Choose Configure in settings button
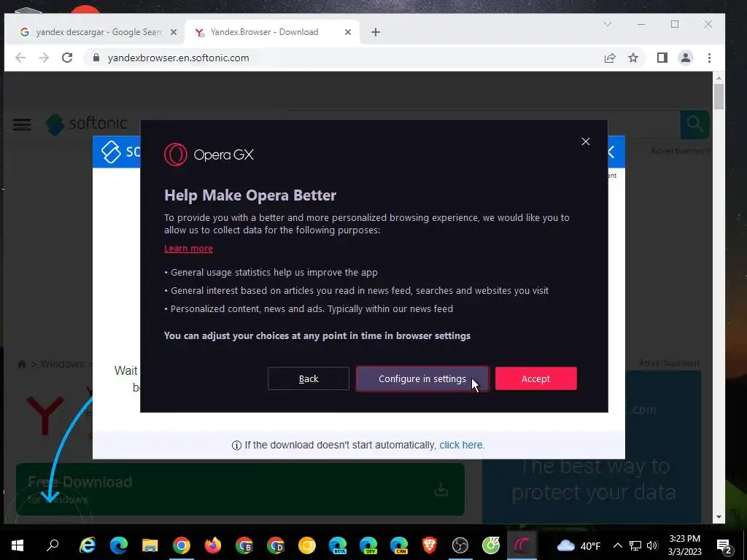747x560 pixels. pos(422,378)
